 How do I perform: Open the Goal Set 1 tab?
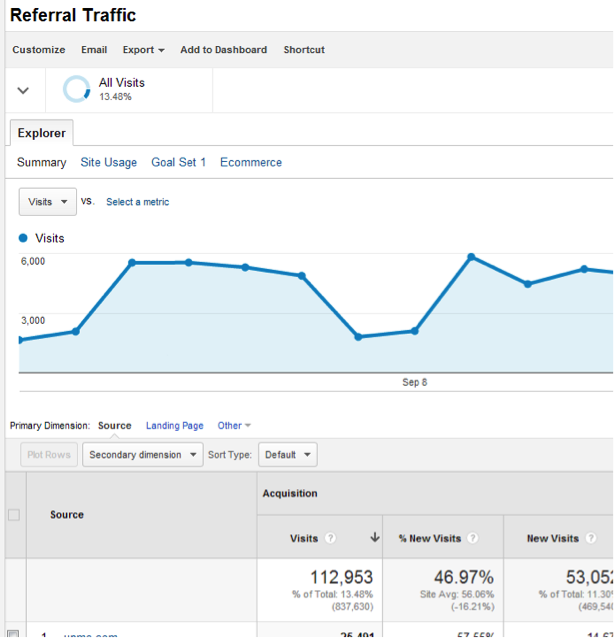tap(178, 162)
